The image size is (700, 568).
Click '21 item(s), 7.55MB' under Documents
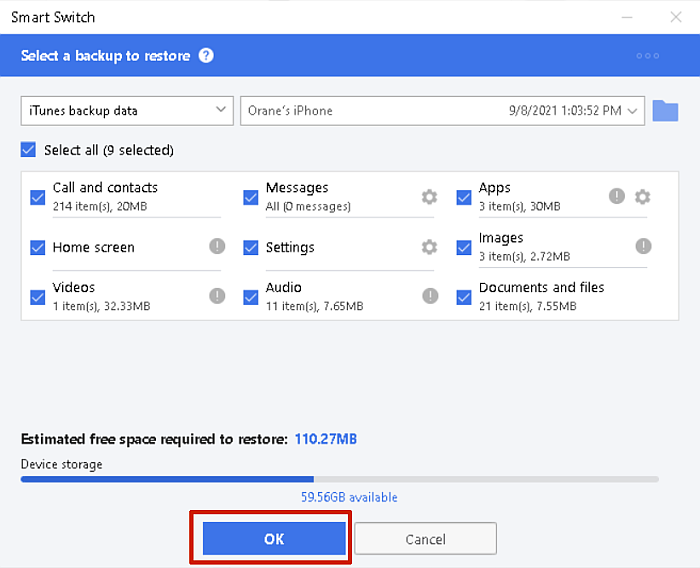pos(528,306)
